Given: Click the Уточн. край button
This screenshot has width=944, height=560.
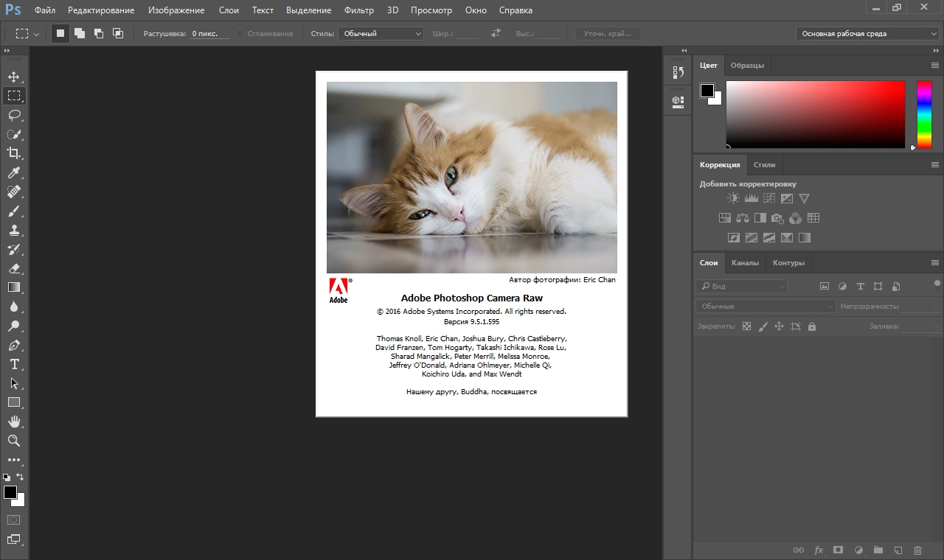Looking at the screenshot, I should pyautogui.click(x=608, y=34).
